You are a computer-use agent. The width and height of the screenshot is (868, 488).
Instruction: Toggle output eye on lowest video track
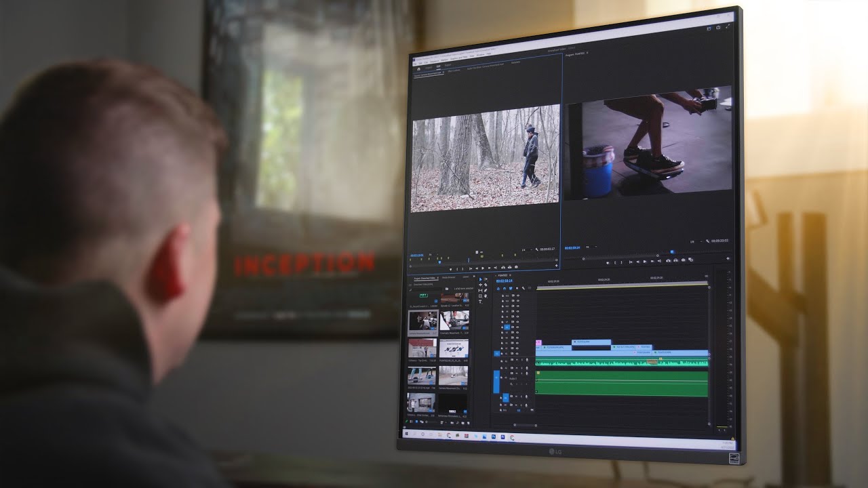click(518, 354)
